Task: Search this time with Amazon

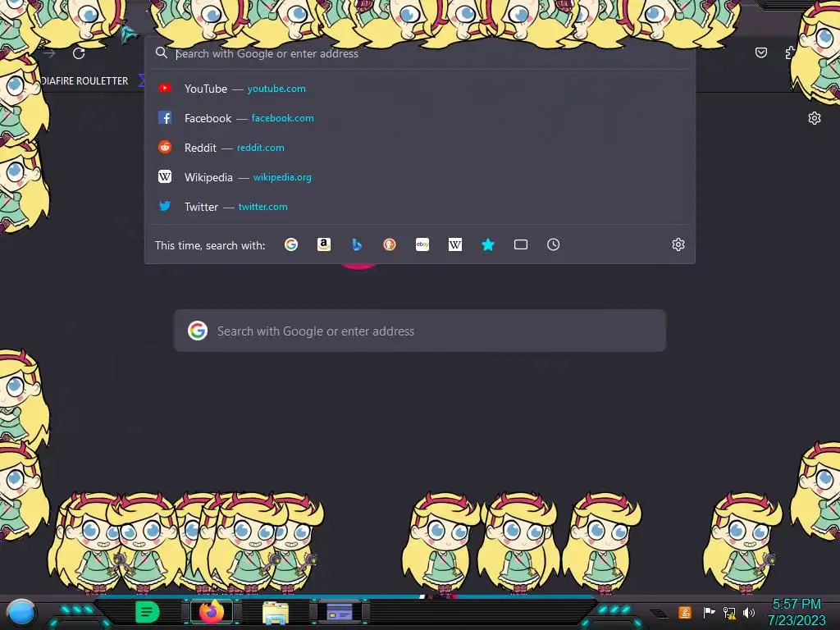Action: (x=323, y=244)
